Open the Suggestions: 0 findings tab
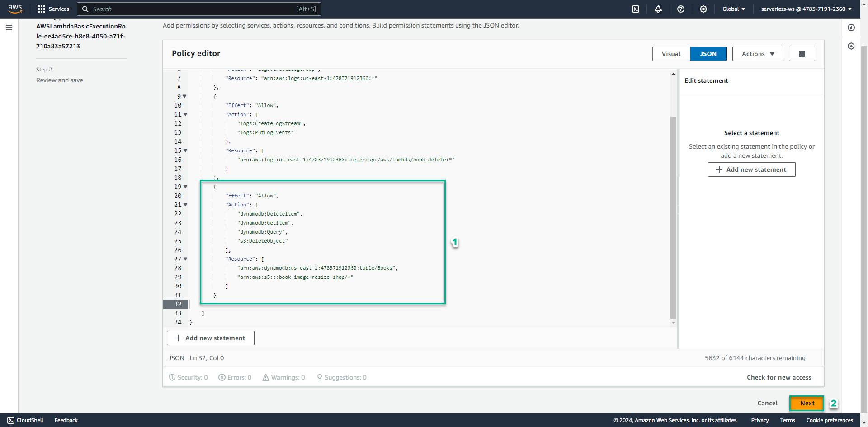The image size is (868, 427). click(341, 377)
